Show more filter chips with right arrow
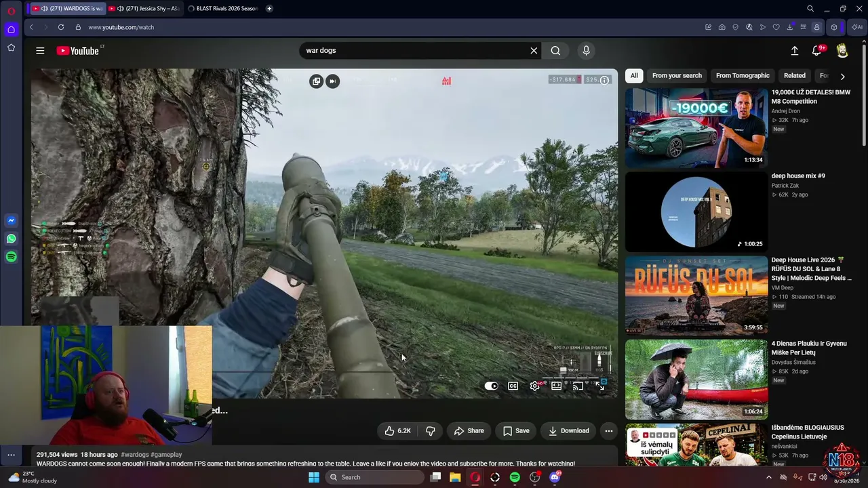The height and width of the screenshot is (488, 868). (x=842, y=77)
